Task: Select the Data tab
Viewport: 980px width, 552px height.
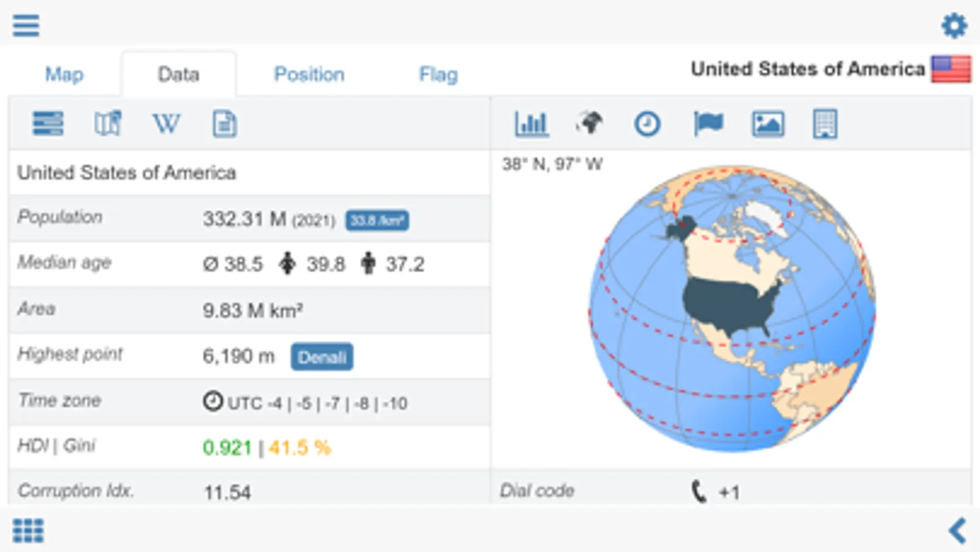Action: tap(178, 74)
